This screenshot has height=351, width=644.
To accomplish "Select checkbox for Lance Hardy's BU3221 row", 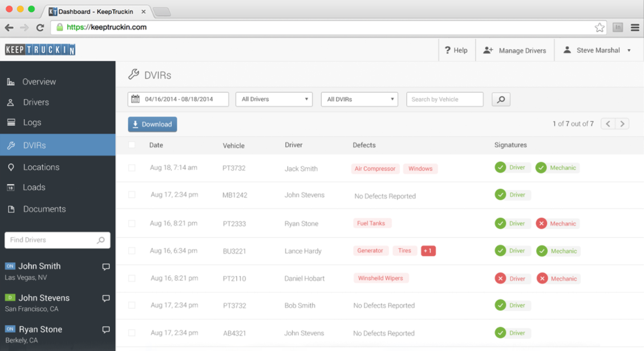I will (132, 251).
